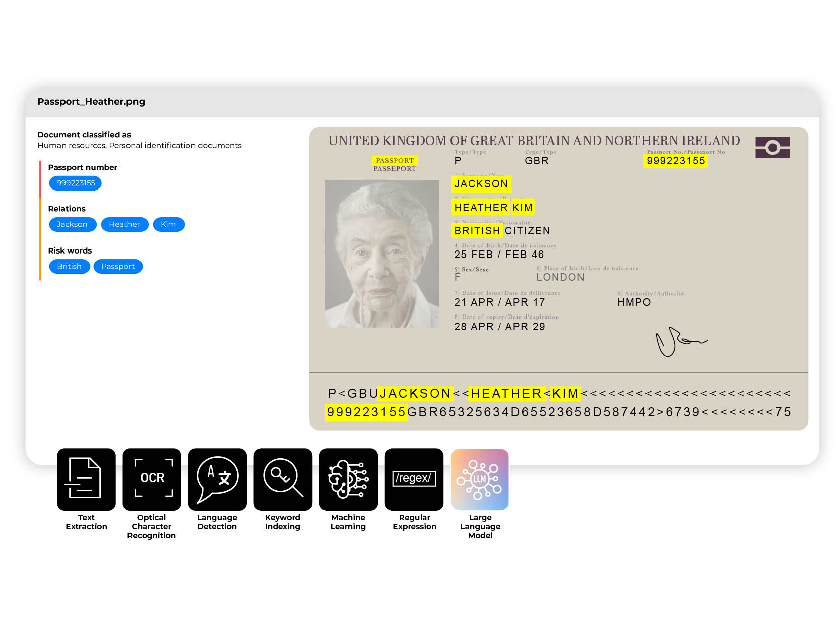840x630 pixels.
Task: Click the Kim relation tag
Action: (168, 224)
